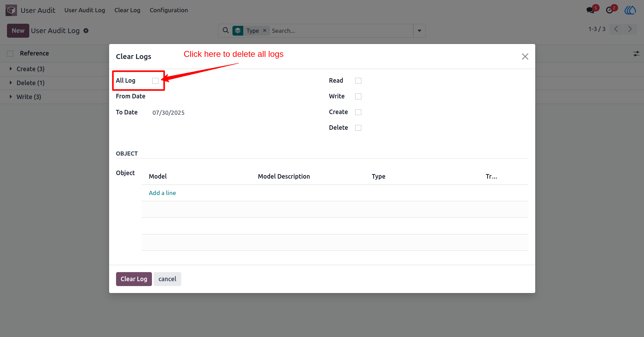This screenshot has height=337, width=644.
Task: Open the User Audit app home icon
Action: click(11, 10)
